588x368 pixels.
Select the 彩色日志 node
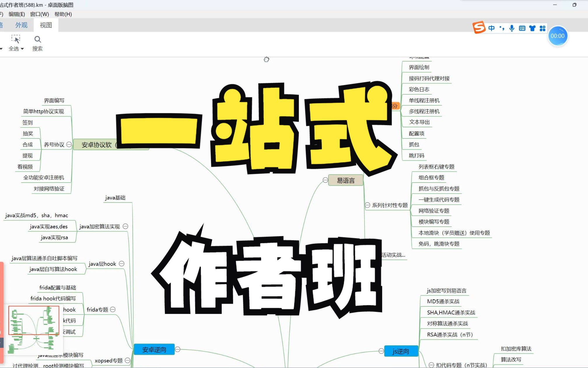(x=419, y=89)
